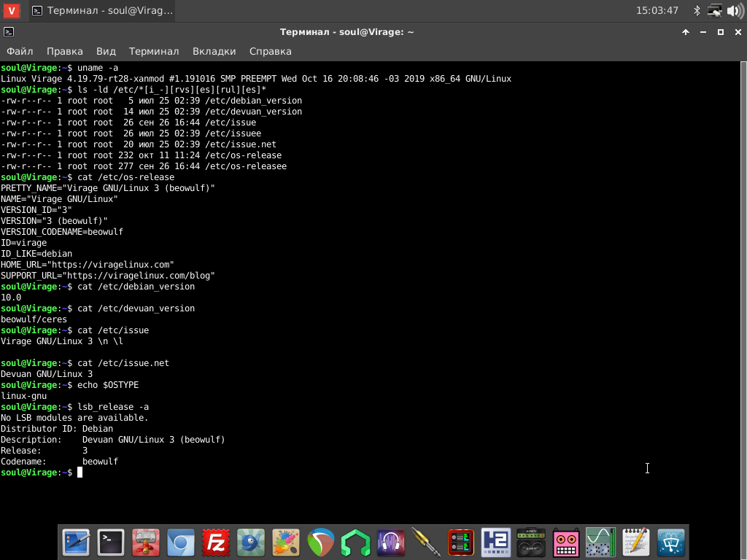Launch the notepad with pencil text editor
Screen dimensions: 747x560
[636, 542]
